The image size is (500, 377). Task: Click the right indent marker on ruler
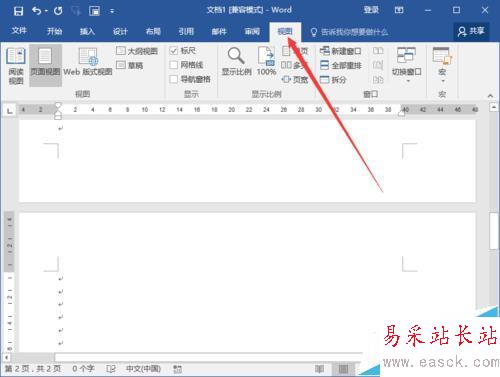click(402, 114)
